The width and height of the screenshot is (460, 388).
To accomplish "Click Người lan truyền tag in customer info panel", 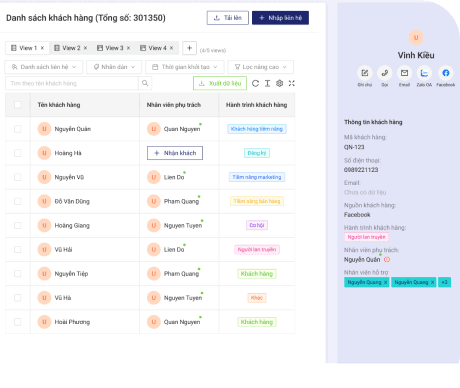I will (366, 237).
